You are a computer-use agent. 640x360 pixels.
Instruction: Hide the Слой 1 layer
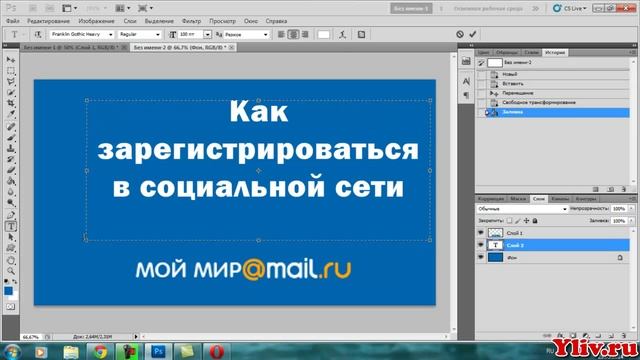(x=481, y=233)
